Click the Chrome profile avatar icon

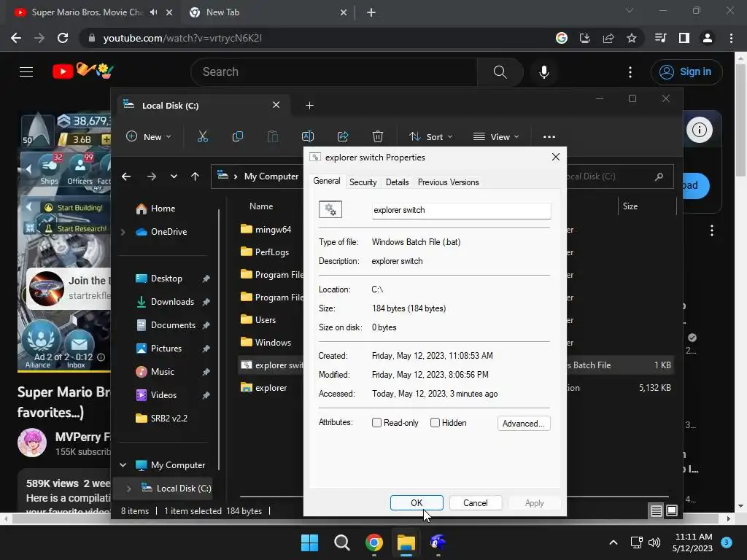click(x=708, y=38)
